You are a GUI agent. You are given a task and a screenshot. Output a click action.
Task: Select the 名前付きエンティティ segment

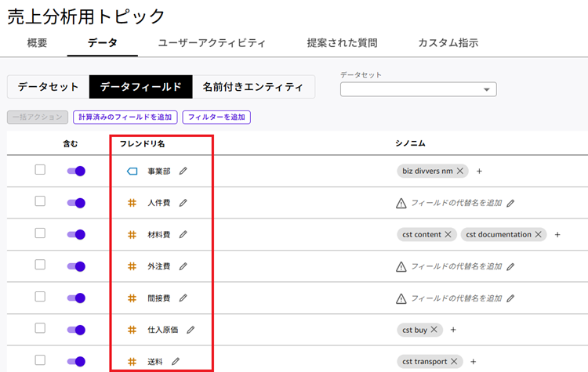click(252, 87)
